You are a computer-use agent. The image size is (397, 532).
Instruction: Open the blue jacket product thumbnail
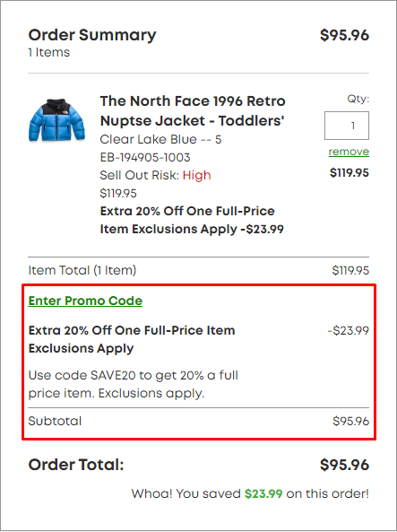pyautogui.click(x=56, y=120)
